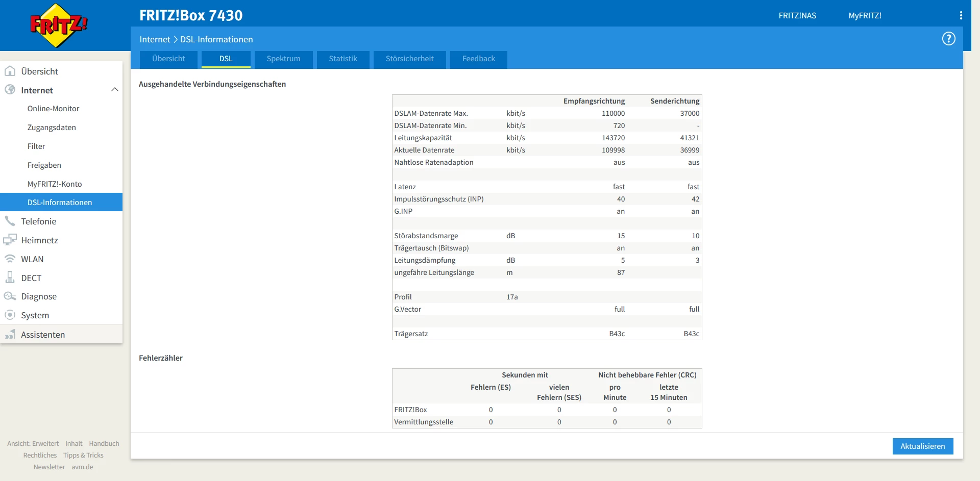Switch to the Spektrum tab

(283, 59)
